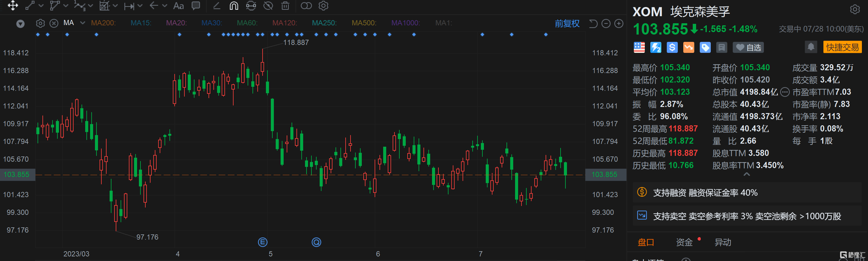Click the 118.887 high price label

[x=296, y=42]
